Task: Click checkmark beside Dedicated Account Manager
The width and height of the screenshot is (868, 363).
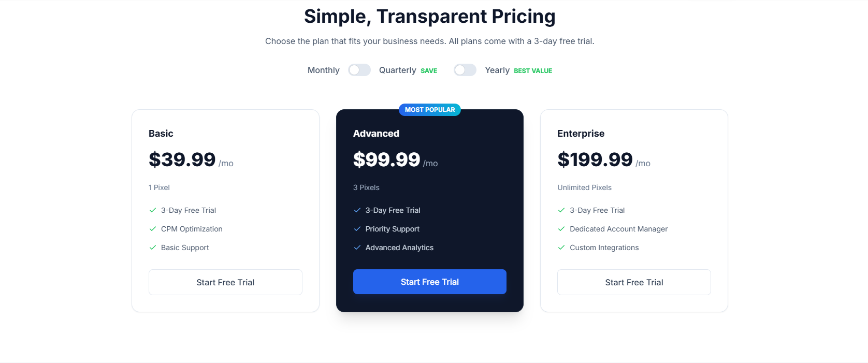Action: click(561, 229)
